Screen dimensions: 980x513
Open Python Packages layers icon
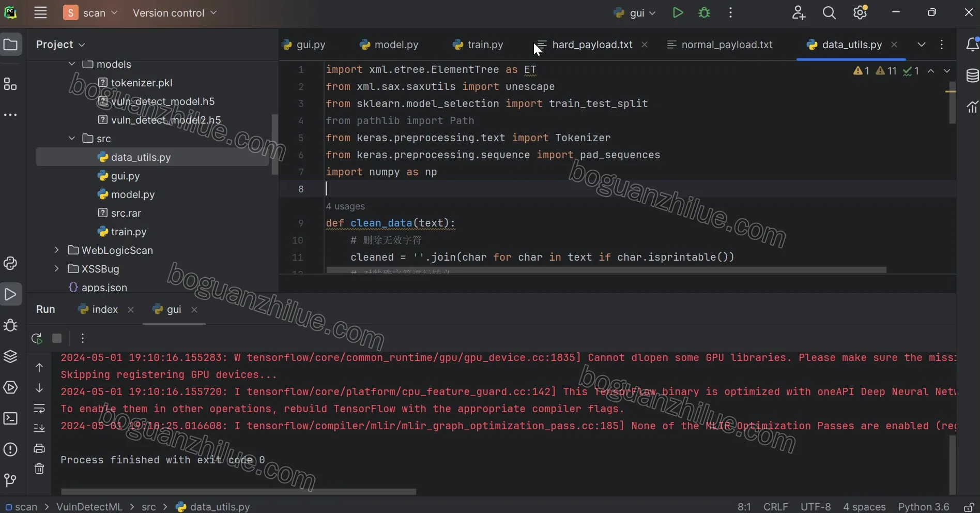tap(10, 357)
